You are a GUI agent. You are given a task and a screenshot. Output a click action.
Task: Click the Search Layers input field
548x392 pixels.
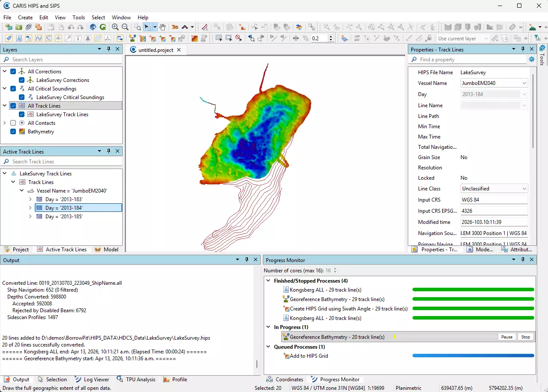pyautogui.click(x=64, y=60)
